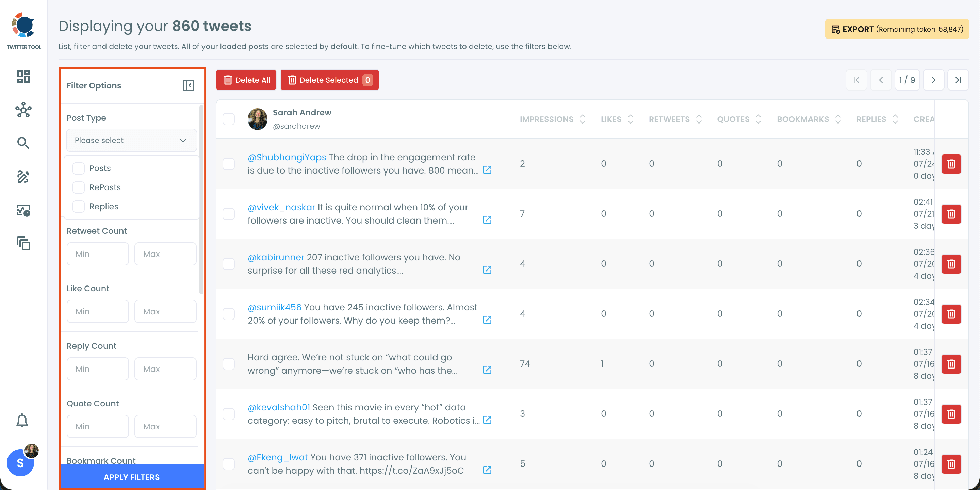Click the Delete All button
This screenshot has width=980, height=490.
[x=246, y=80]
